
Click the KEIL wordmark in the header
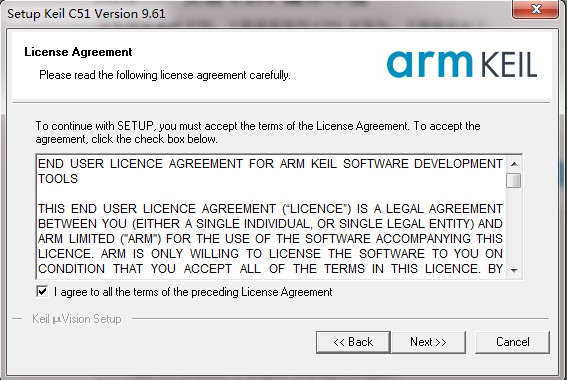tap(509, 65)
